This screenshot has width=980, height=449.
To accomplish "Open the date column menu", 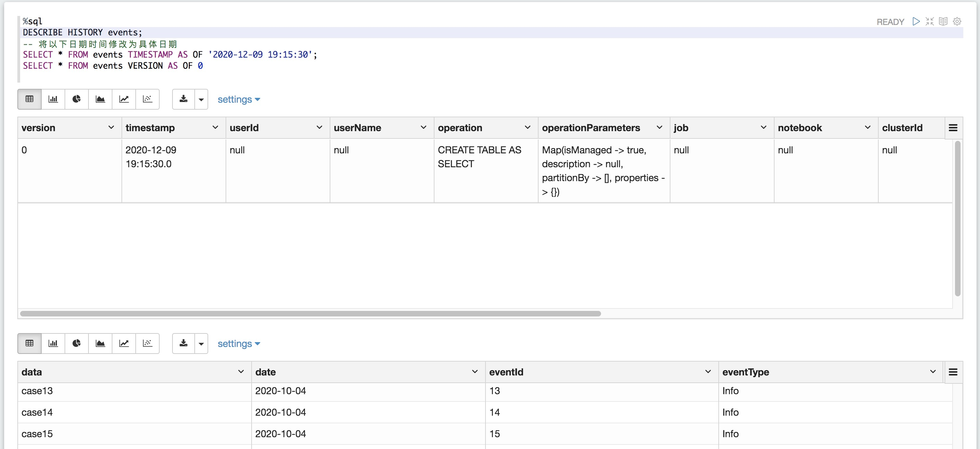I will point(475,372).
